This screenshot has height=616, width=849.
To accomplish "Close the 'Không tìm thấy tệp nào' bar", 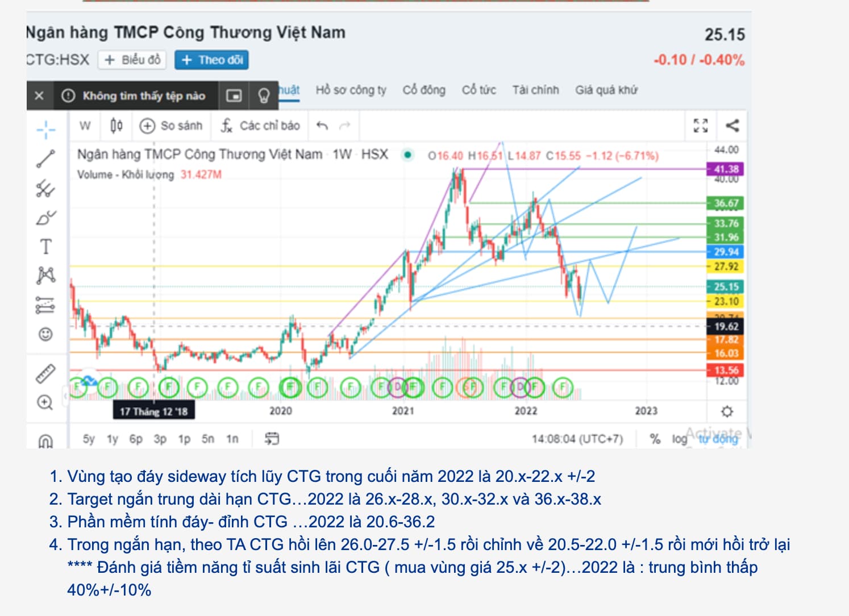I will point(39,95).
